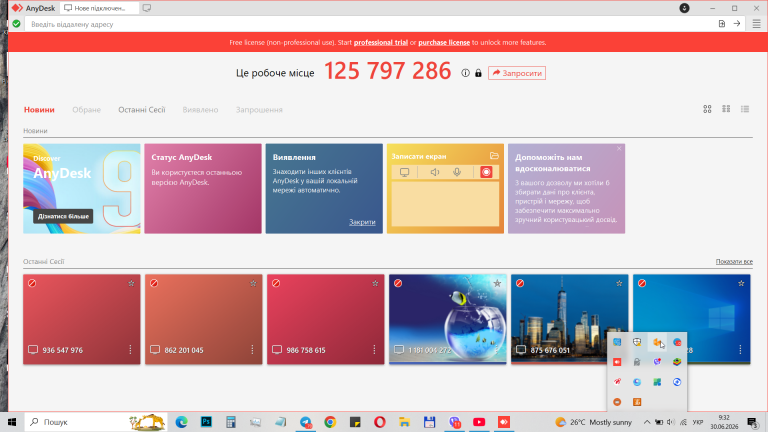Open the Виявлено tab

click(x=200, y=110)
